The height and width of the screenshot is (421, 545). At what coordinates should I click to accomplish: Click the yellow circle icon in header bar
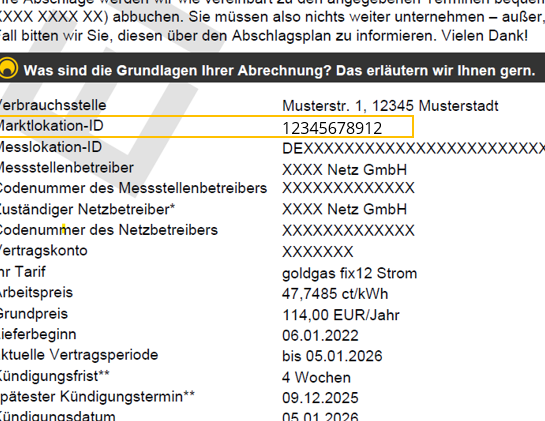coord(8,68)
